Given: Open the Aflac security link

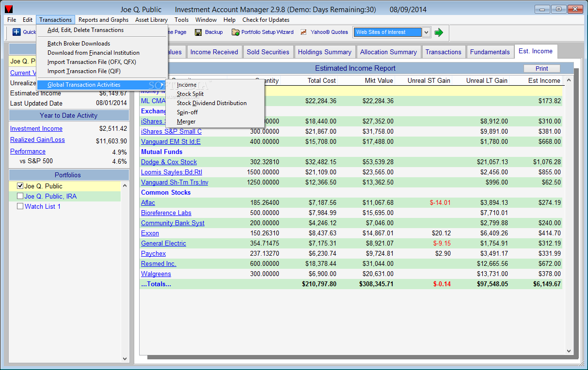Looking at the screenshot, I should (148, 203).
